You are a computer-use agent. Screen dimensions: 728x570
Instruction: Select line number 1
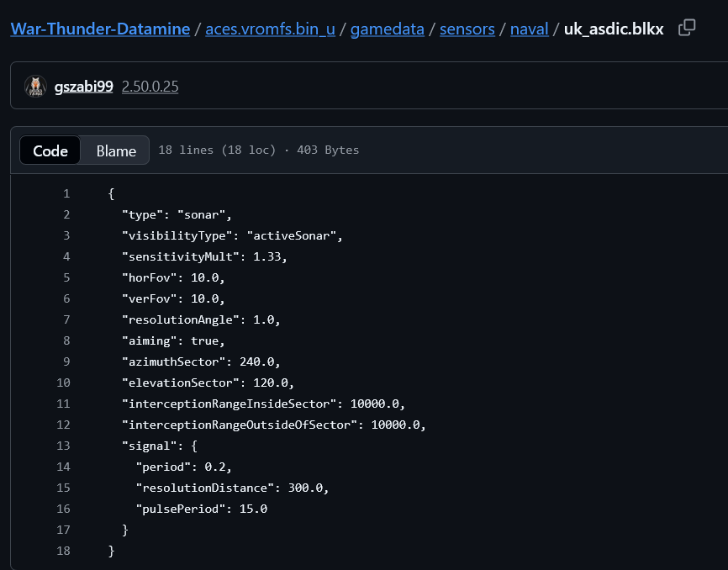(x=66, y=194)
